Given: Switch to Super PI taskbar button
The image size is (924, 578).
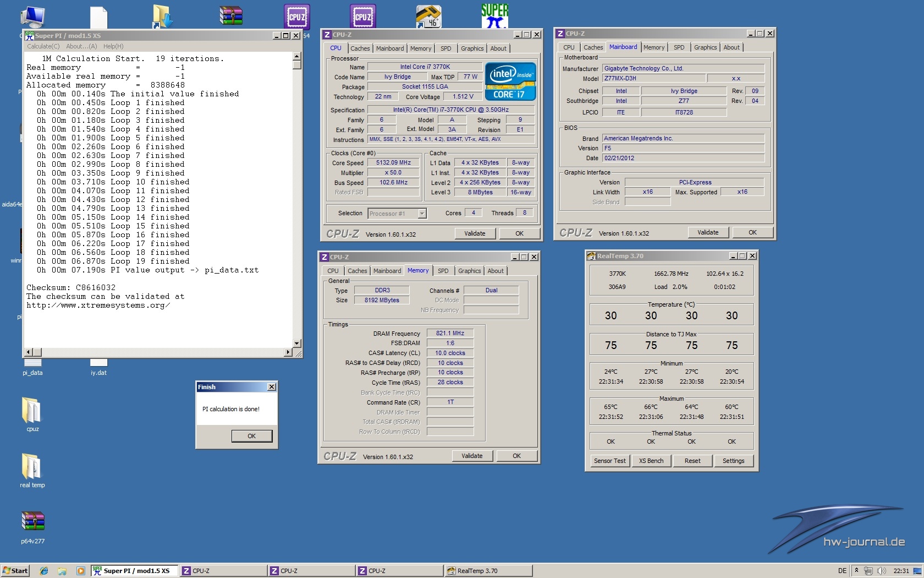Looking at the screenshot, I should tap(135, 571).
